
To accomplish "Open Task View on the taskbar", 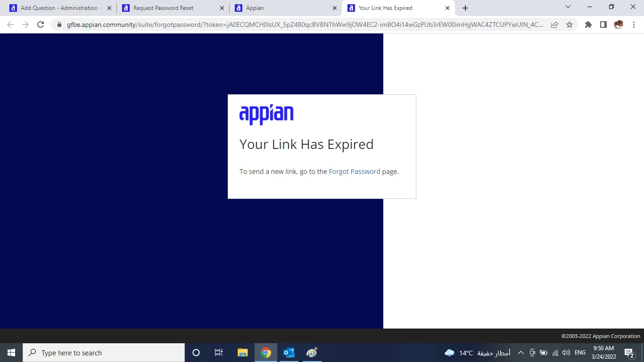I will 219,353.
